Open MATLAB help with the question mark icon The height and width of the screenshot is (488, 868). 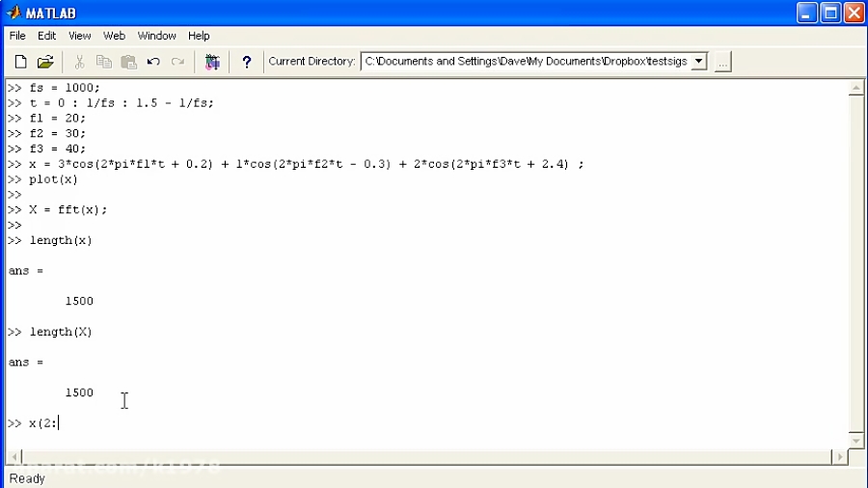coord(246,62)
